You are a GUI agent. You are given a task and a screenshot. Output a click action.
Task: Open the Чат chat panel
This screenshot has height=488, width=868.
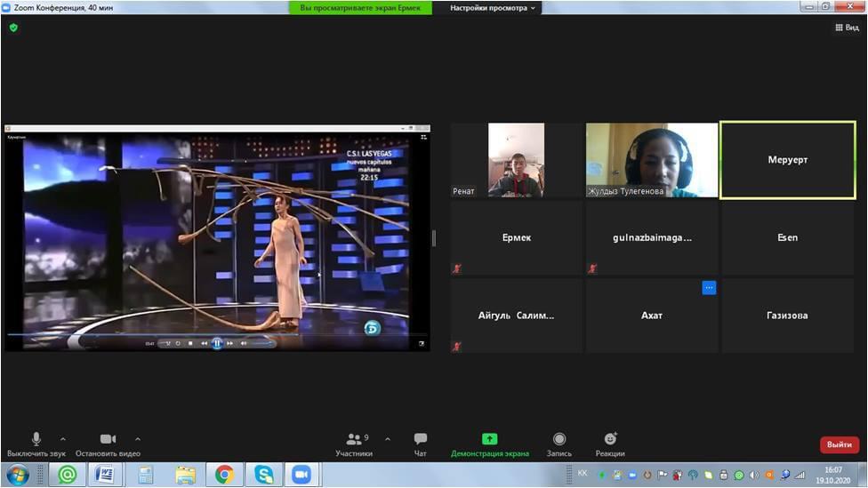pyautogui.click(x=421, y=440)
